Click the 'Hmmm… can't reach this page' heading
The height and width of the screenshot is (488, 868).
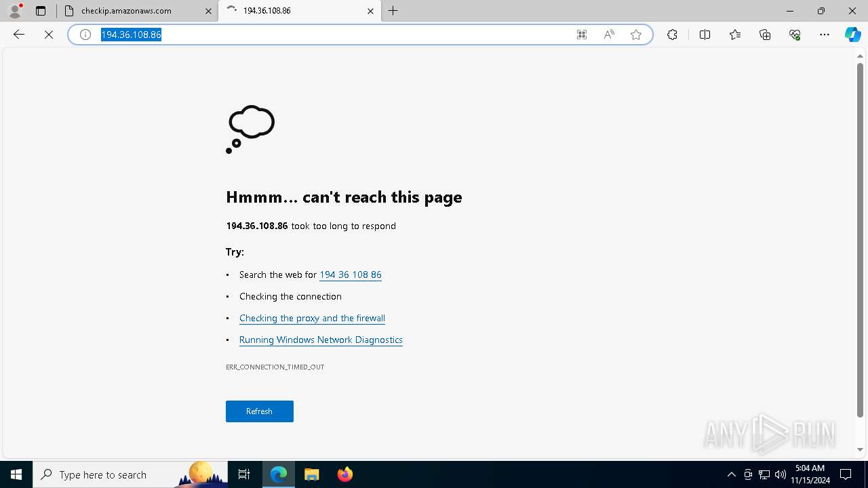(344, 197)
